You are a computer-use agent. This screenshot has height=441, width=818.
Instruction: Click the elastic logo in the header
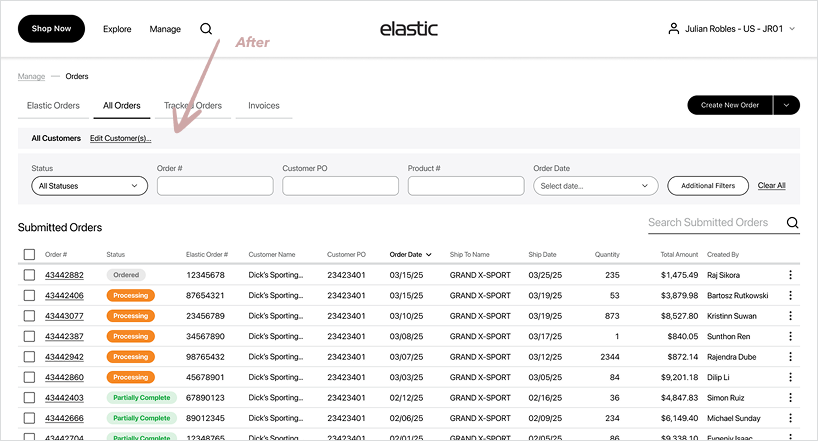click(408, 29)
